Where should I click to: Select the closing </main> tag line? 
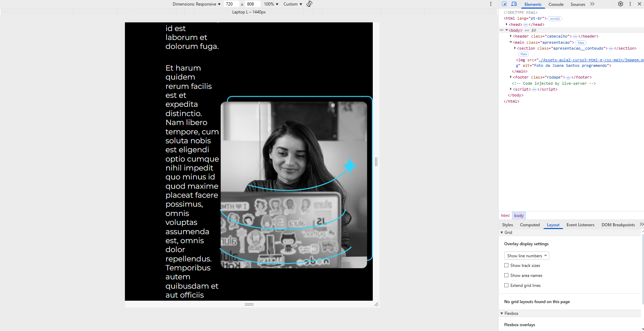(x=519, y=71)
